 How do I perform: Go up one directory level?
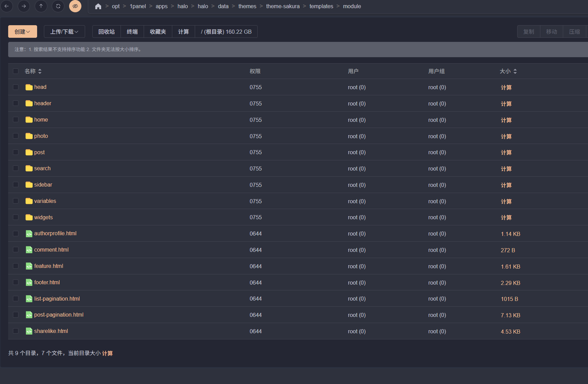41,6
